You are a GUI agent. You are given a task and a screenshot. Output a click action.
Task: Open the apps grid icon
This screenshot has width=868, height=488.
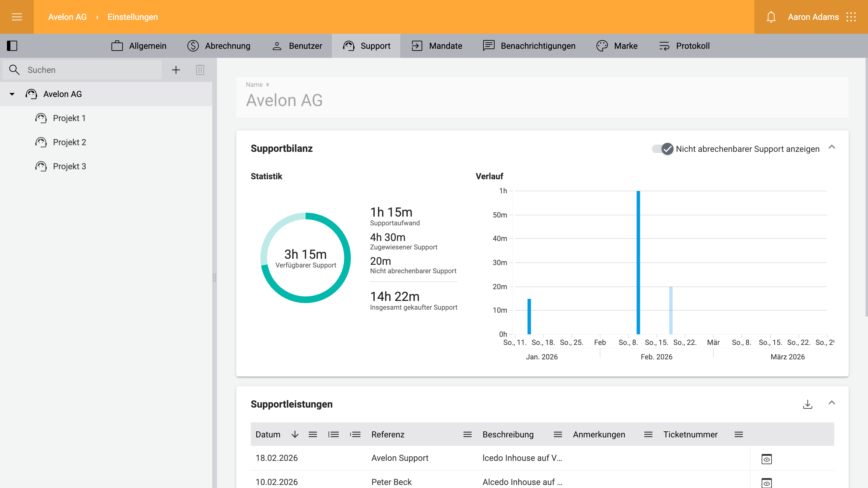(851, 17)
